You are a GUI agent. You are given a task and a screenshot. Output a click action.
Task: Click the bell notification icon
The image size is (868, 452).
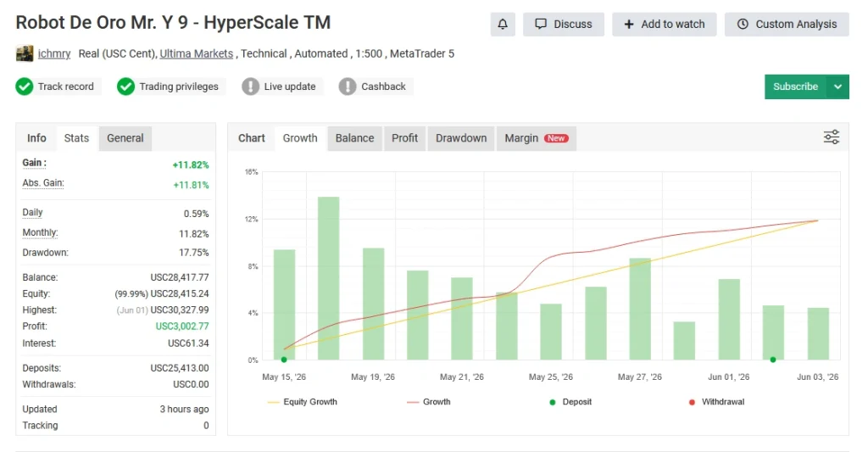(x=503, y=25)
